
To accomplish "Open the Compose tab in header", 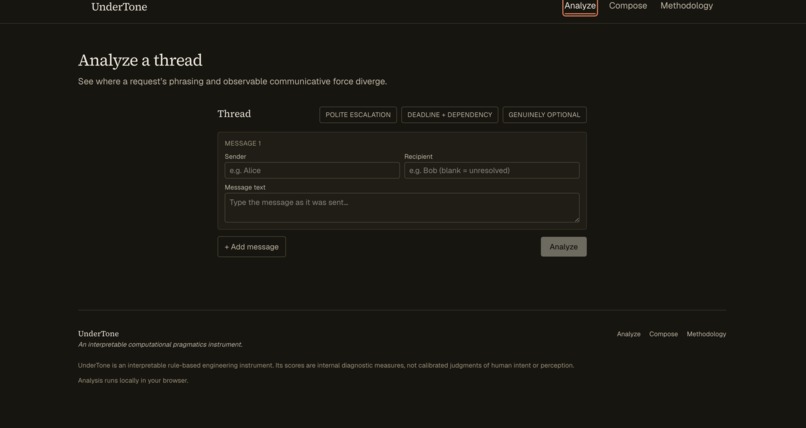I will coord(628,6).
